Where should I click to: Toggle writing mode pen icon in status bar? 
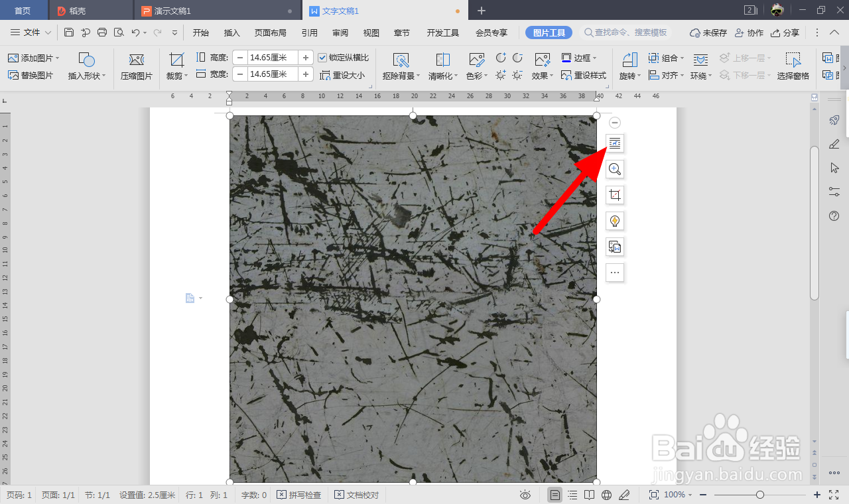(624, 495)
